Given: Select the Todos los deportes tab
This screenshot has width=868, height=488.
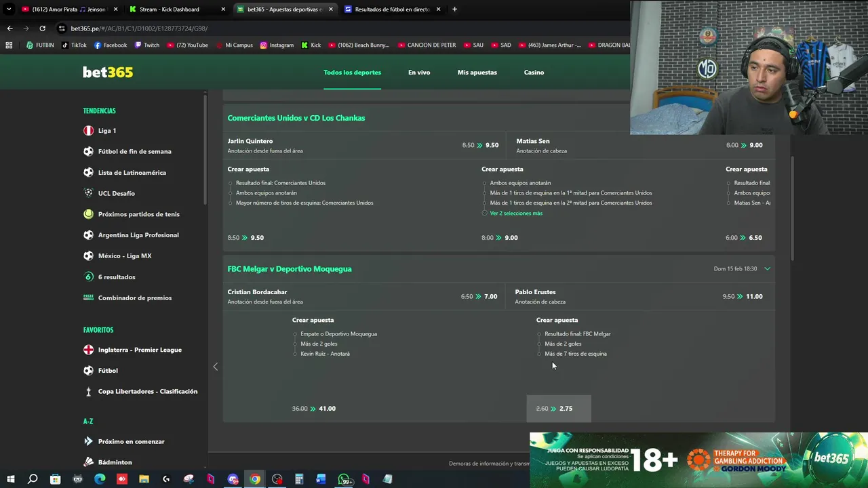Looking at the screenshot, I should point(352,73).
